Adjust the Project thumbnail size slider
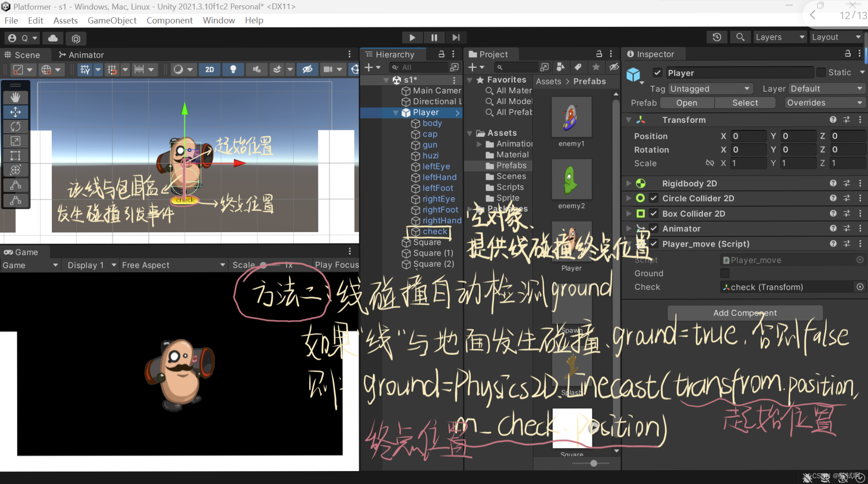This screenshot has width=868, height=484. click(x=593, y=463)
